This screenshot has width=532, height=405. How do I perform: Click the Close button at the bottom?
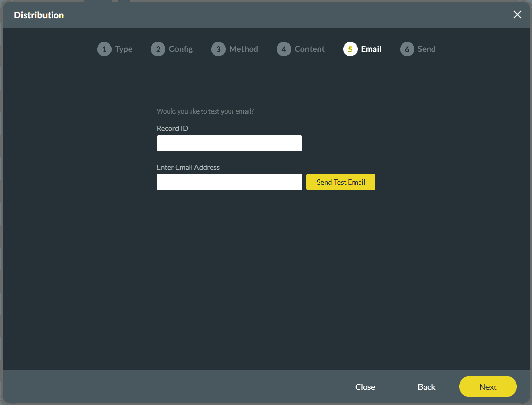click(365, 387)
